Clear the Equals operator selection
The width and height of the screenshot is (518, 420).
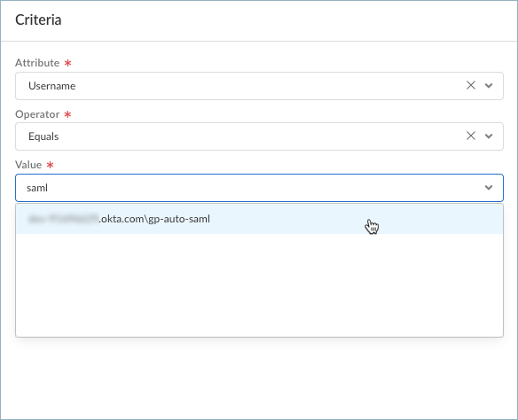click(x=471, y=136)
